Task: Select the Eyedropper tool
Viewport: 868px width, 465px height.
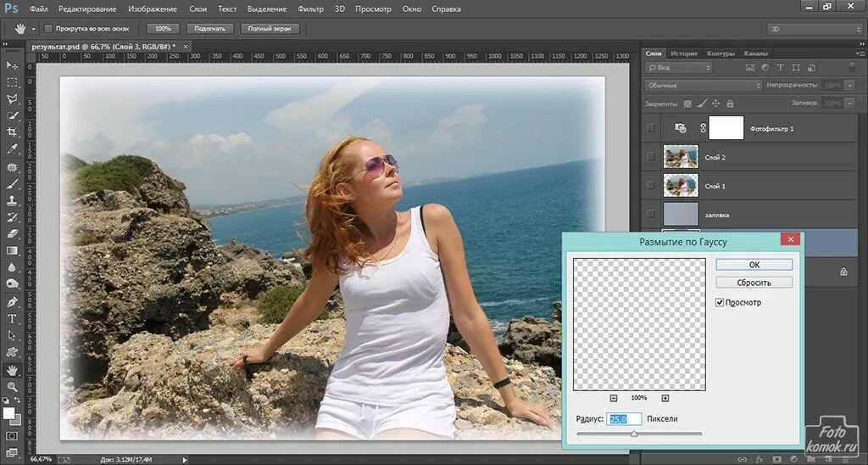Action: [x=12, y=149]
